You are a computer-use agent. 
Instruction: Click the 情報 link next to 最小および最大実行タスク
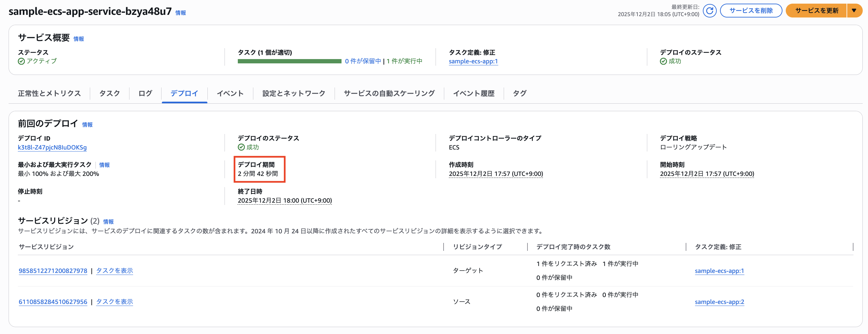[x=104, y=165]
